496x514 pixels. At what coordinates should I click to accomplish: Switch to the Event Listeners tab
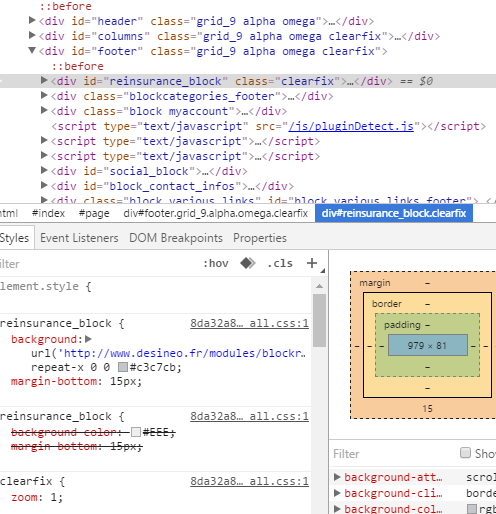(x=79, y=238)
